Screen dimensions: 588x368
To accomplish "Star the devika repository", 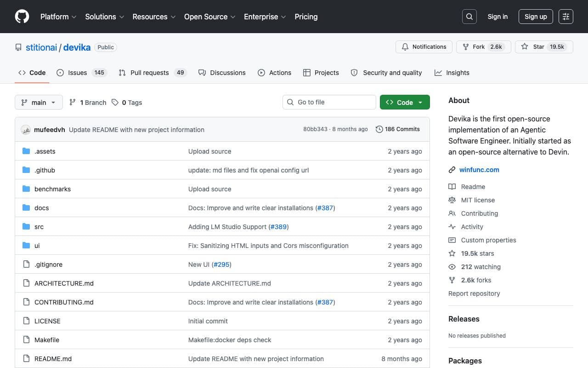I will click(544, 47).
